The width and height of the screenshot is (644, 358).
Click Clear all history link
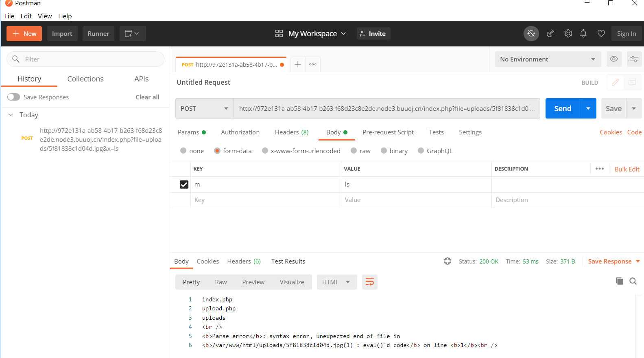(x=147, y=97)
